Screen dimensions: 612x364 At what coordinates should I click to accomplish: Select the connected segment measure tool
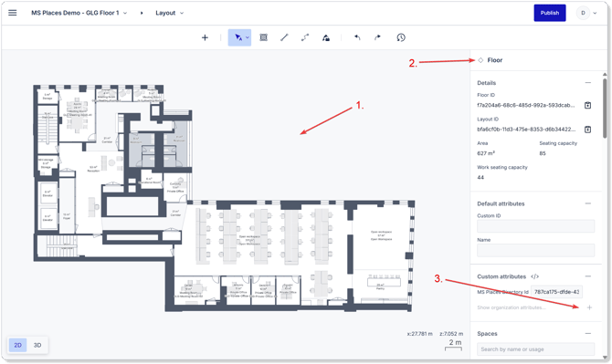(305, 37)
